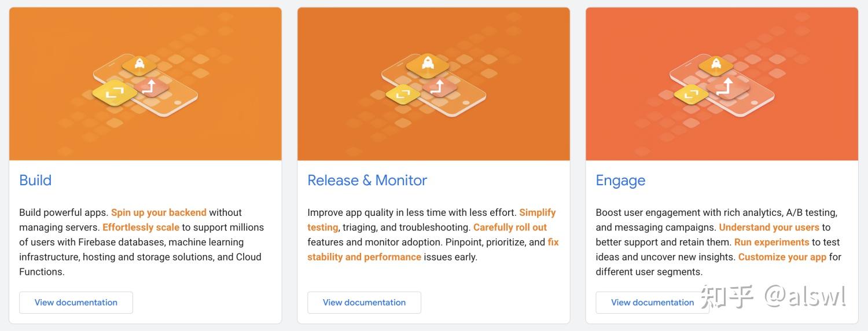Click the expand-frame icon in Engage banner

[x=691, y=93]
